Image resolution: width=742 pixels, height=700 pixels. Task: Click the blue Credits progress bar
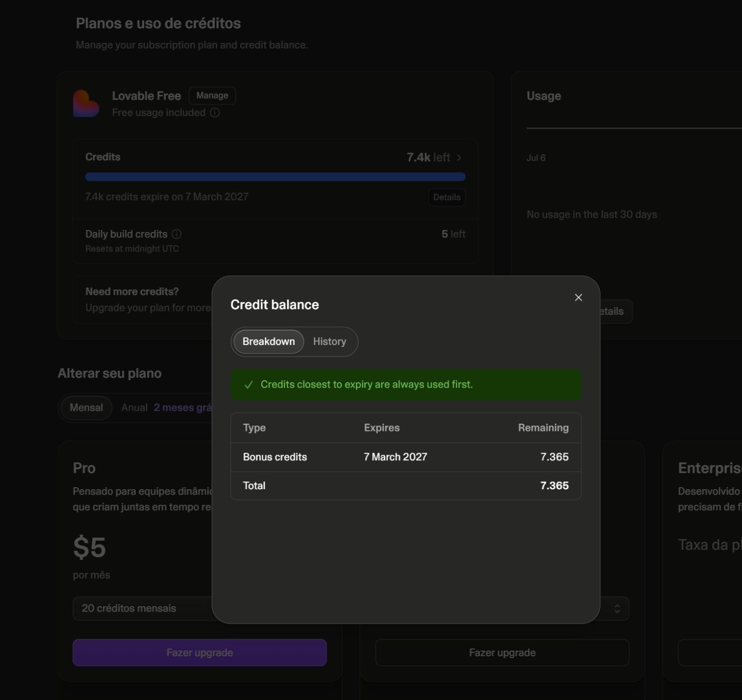point(275,177)
